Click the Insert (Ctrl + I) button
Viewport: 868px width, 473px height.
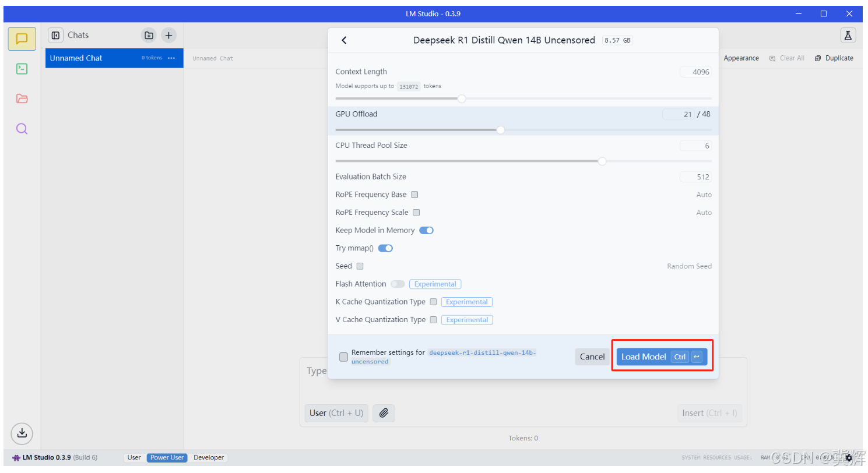pyautogui.click(x=709, y=413)
